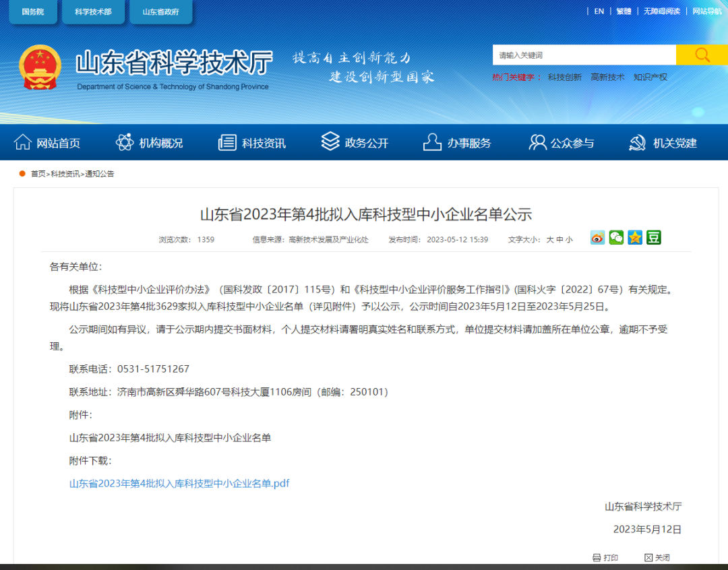Share to QZone with star icon

[x=635, y=237]
